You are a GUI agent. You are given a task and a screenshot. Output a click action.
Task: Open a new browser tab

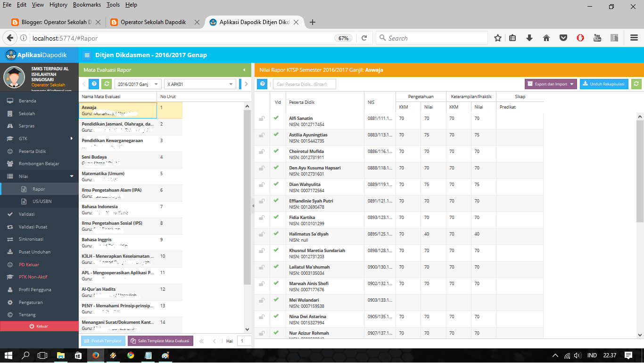click(312, 22)
